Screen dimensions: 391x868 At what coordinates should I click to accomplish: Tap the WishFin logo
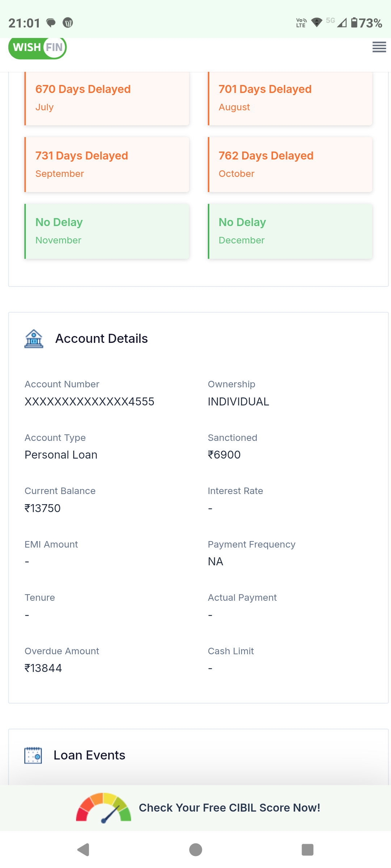(x=38, y=47)
